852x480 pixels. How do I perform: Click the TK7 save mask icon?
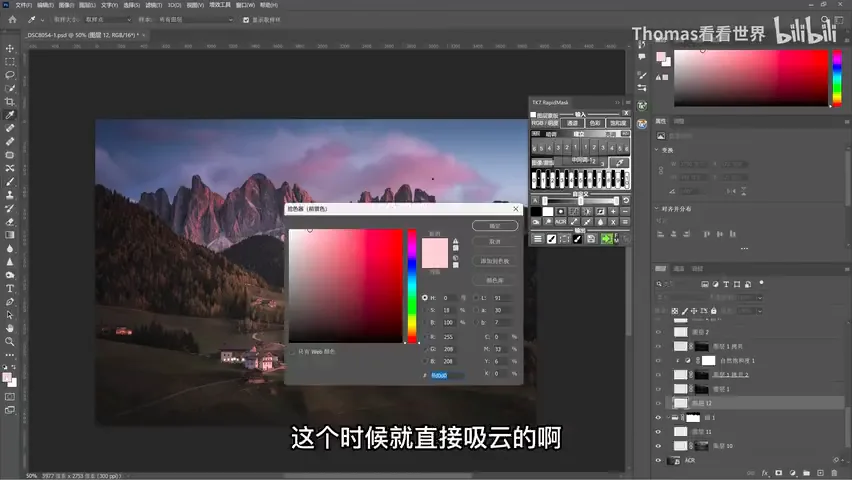(x=591, y=239)
